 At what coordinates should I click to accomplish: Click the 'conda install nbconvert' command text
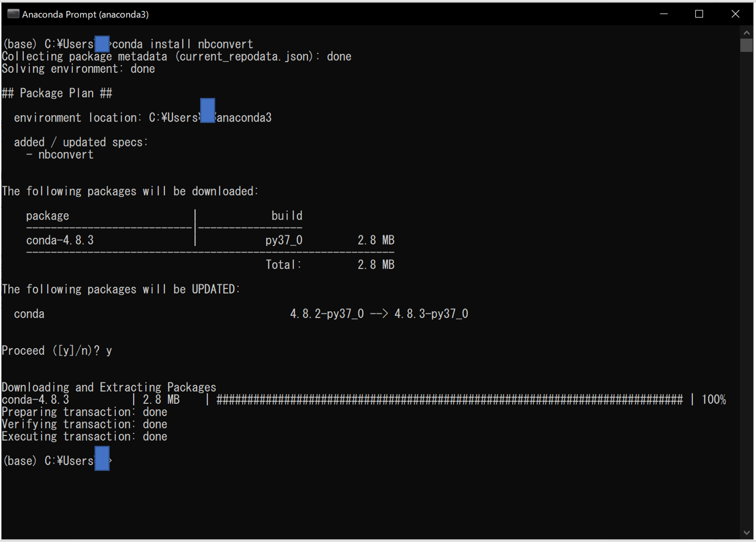coord(183,44)
